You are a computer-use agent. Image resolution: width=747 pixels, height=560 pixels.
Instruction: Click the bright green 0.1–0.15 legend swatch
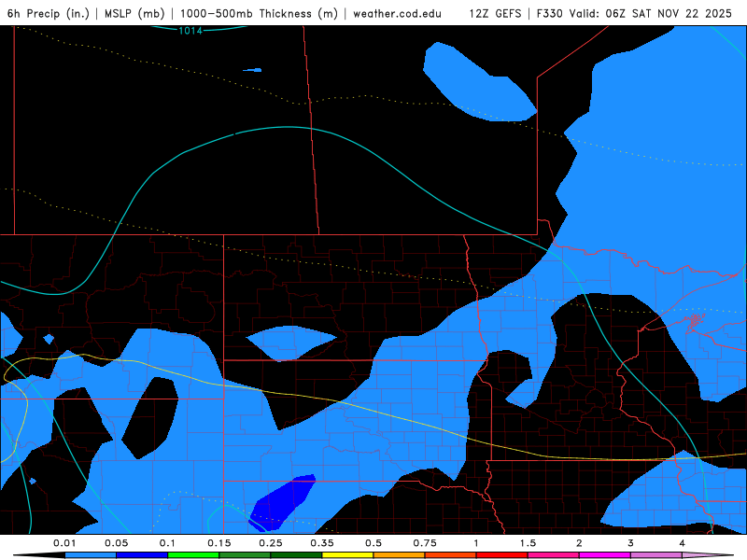[x=193, y=555]
